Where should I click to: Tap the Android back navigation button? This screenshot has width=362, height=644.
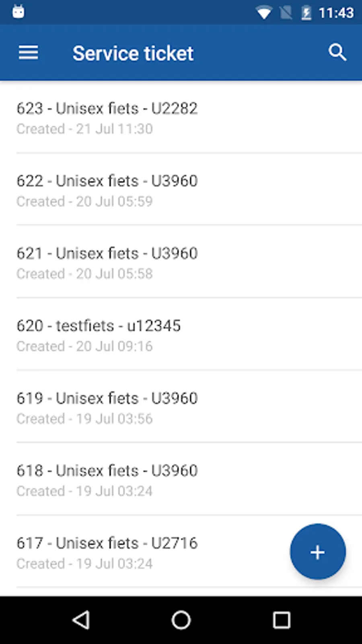click(x=81, y=620)
